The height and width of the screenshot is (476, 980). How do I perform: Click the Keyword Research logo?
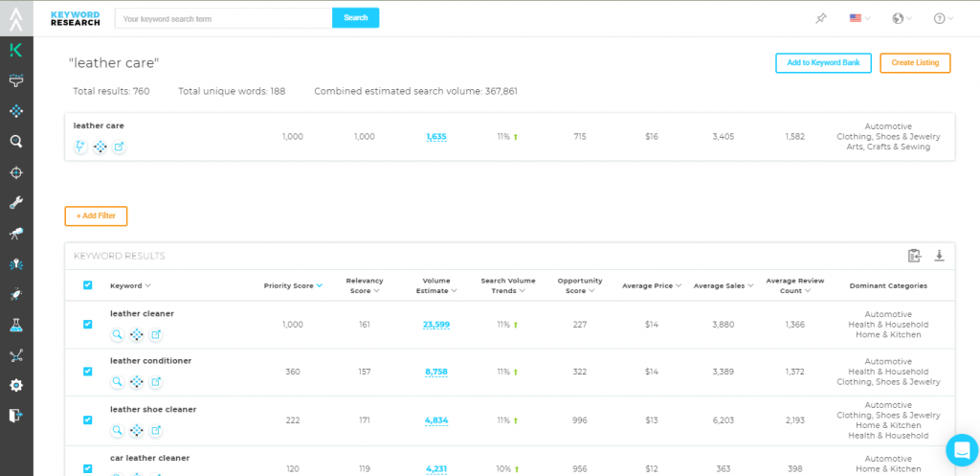[x=75, y=19]
